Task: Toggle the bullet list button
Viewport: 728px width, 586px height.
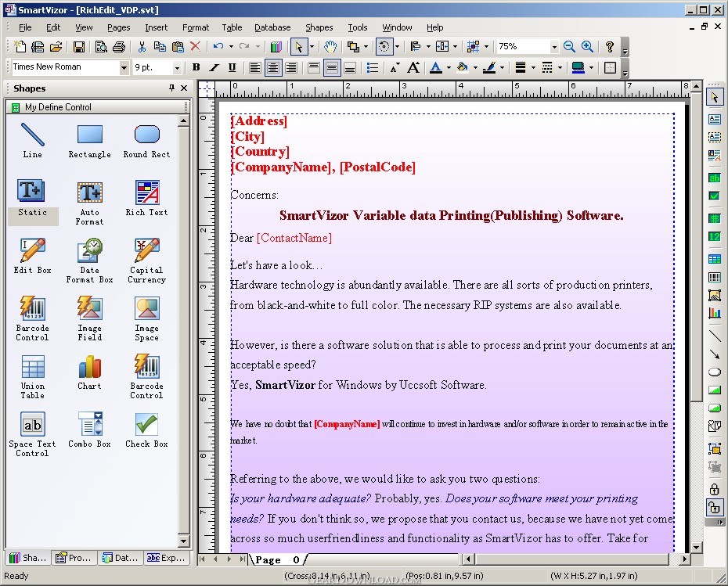Action: pyautogui.click(x=372, y=67)
